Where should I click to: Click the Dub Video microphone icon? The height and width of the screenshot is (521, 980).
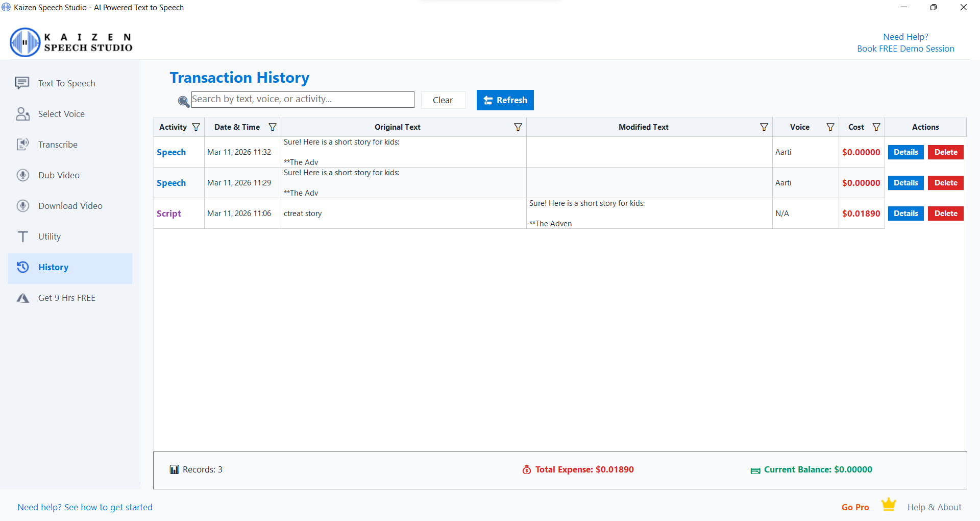(x=22, y=175)
